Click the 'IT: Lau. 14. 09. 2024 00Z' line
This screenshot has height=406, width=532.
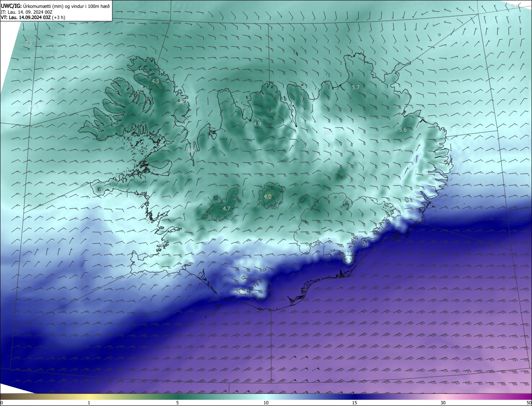click(27, 12)
